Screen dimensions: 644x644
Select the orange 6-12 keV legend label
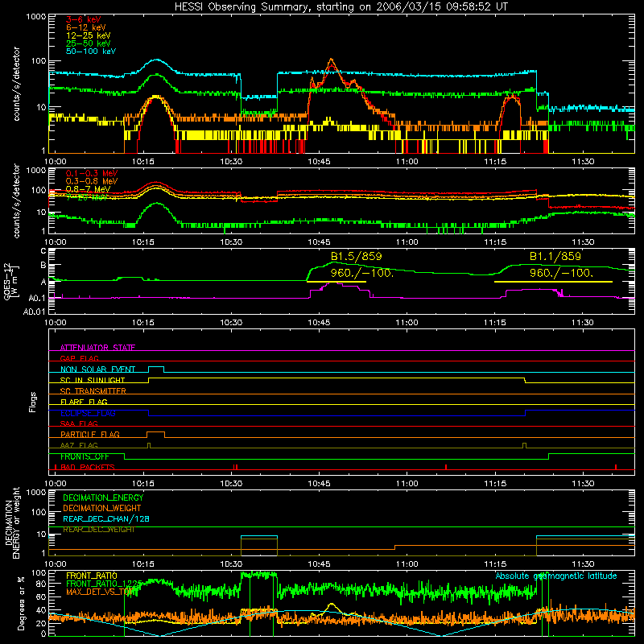pos(86,27)
